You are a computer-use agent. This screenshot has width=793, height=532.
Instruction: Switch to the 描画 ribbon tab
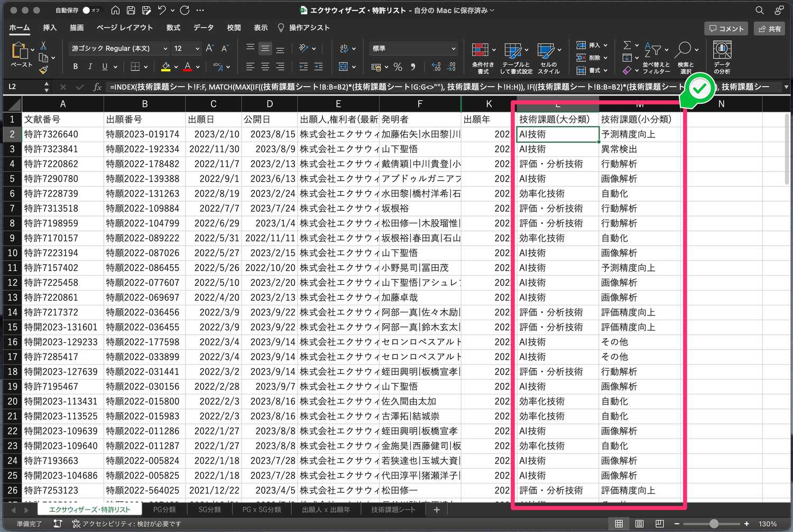coord(77,27)
